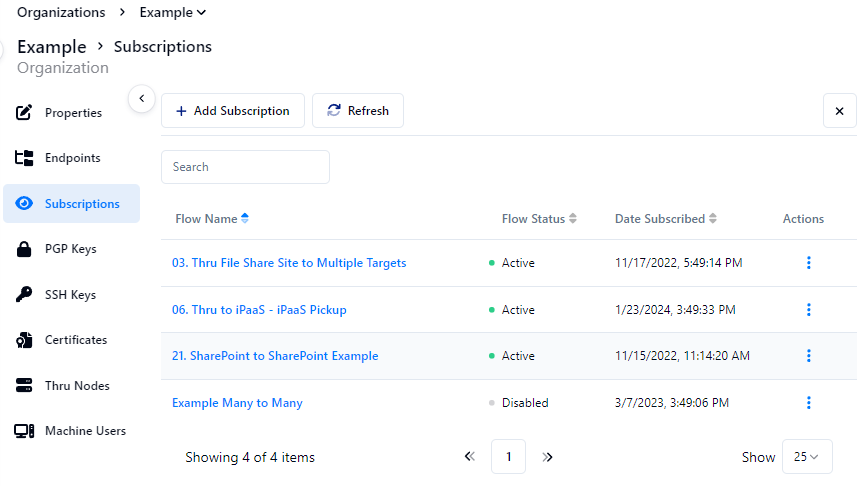
Task: Refresh the subscriptions list
Action: 358,111
